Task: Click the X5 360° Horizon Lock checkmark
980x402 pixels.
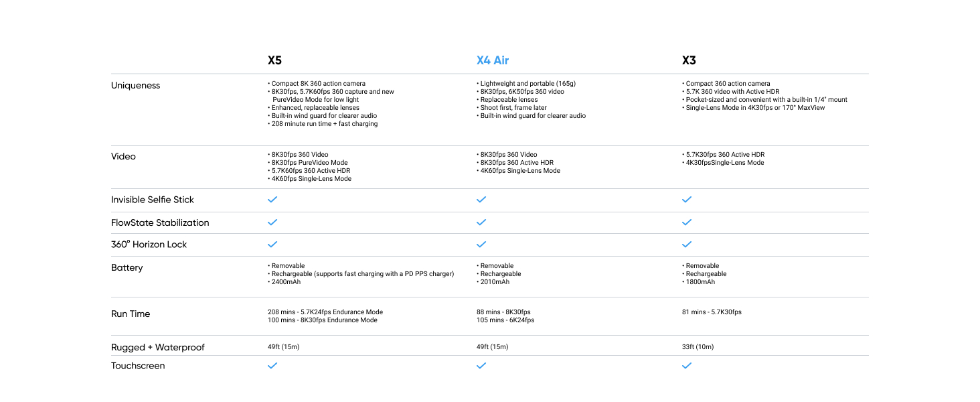Action: pos(272,245)
